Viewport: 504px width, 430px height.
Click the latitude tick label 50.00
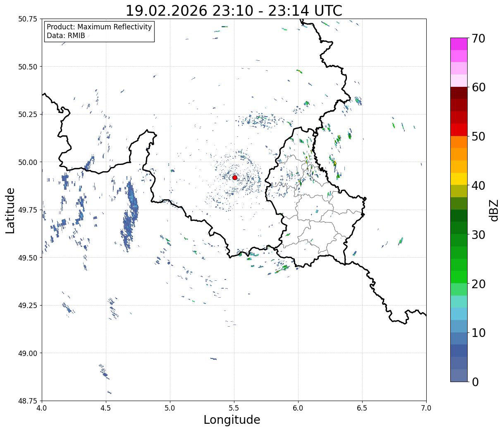pyautogui.click(x=28, y=162)
